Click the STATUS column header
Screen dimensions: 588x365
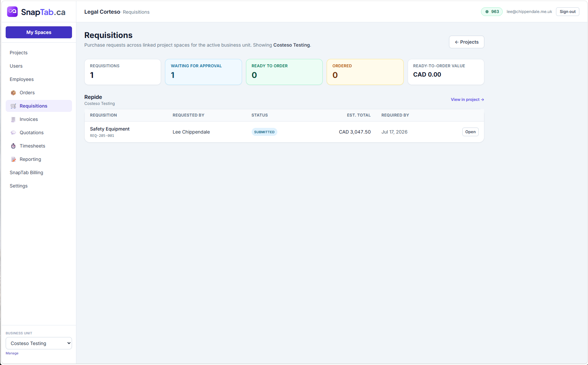260,115
